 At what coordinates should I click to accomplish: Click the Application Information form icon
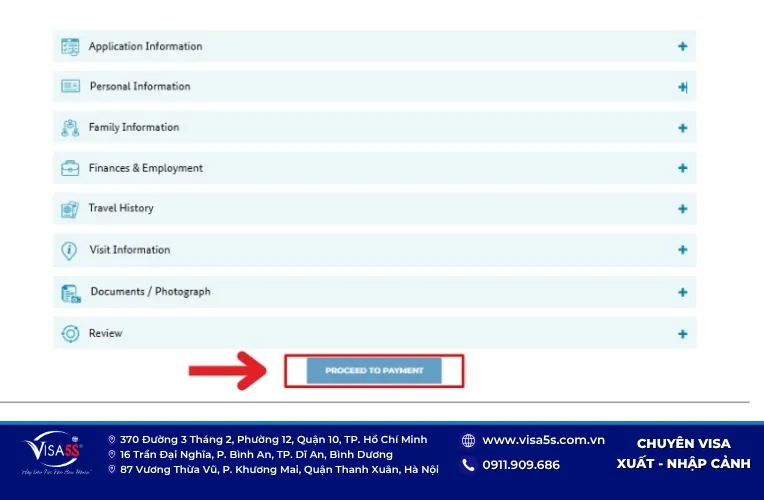click(x=70, y=47)
